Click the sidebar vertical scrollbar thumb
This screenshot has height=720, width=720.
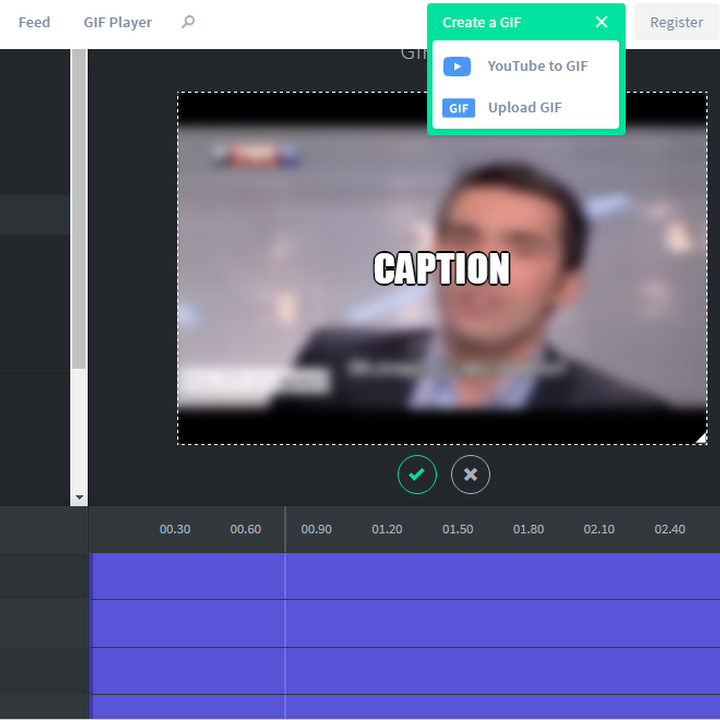tap(79, 209)
